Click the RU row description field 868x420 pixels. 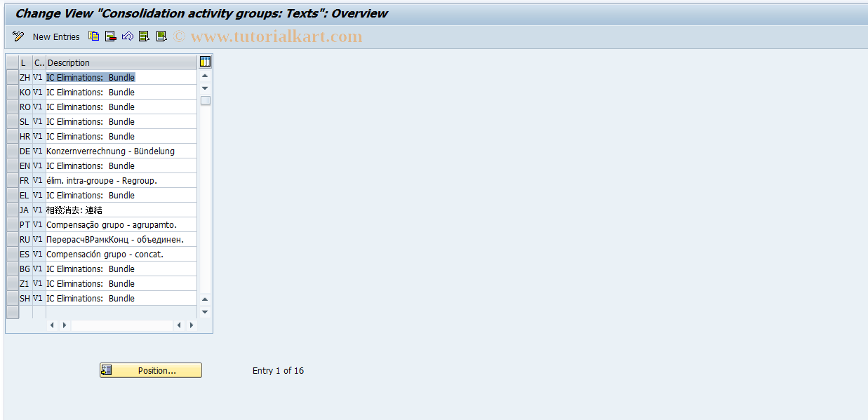[121, 239]
